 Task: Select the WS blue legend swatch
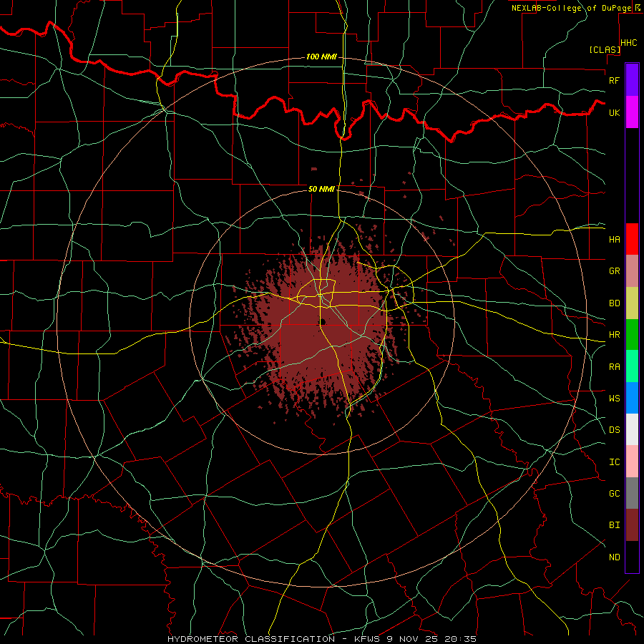(632, 398)
